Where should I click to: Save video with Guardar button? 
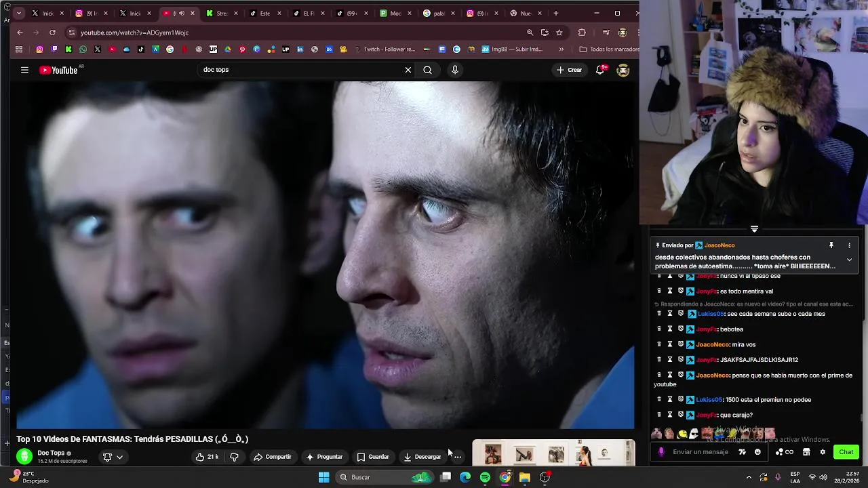tap(373, 457)
